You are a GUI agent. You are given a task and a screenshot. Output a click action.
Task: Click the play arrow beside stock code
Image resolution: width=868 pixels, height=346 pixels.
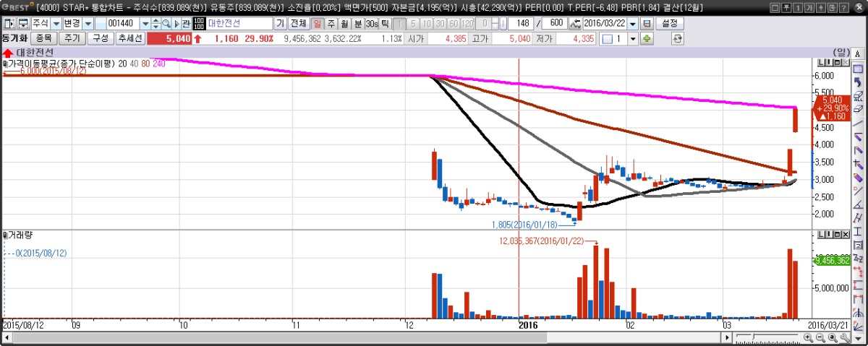[176, 23]
